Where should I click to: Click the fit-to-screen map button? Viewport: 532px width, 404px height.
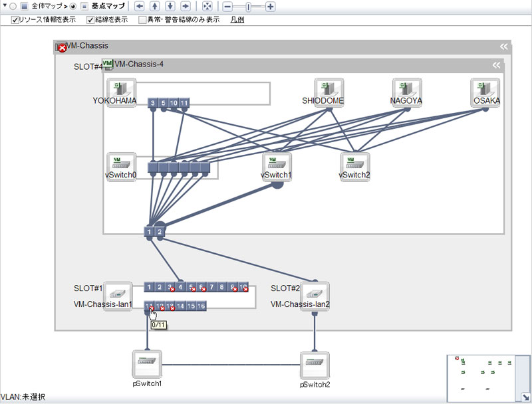click(x=207, y=7)
